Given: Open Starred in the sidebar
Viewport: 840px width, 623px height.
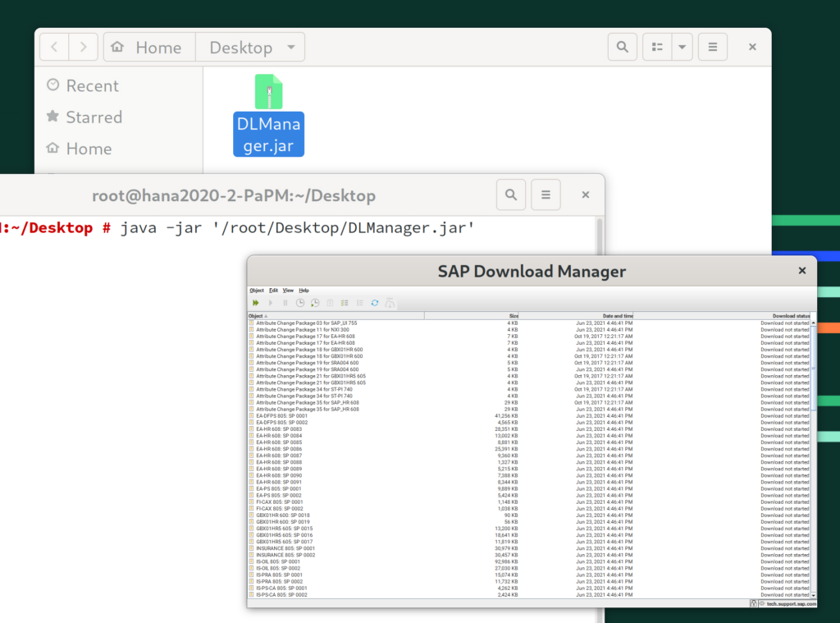Looking at the screenshot, I should click(94, 117).
